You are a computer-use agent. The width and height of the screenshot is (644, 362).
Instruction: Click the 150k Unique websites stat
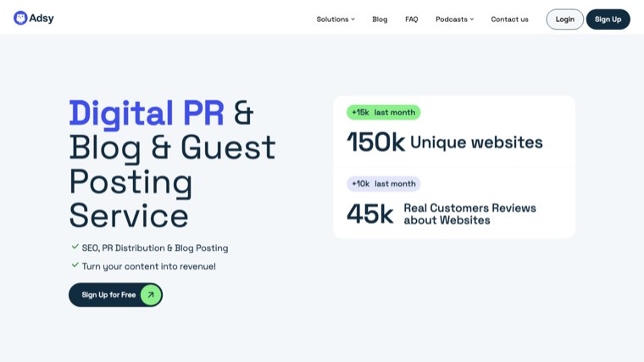[445, 142]
